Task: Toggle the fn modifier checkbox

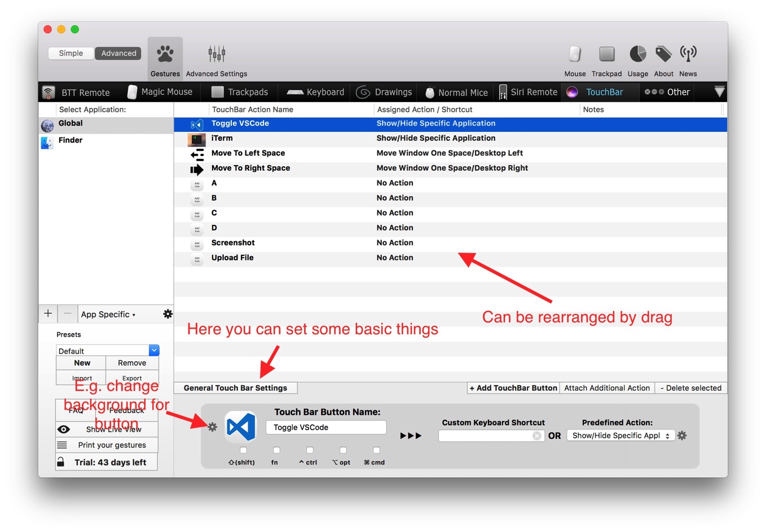Action: (x=276, y=450)
